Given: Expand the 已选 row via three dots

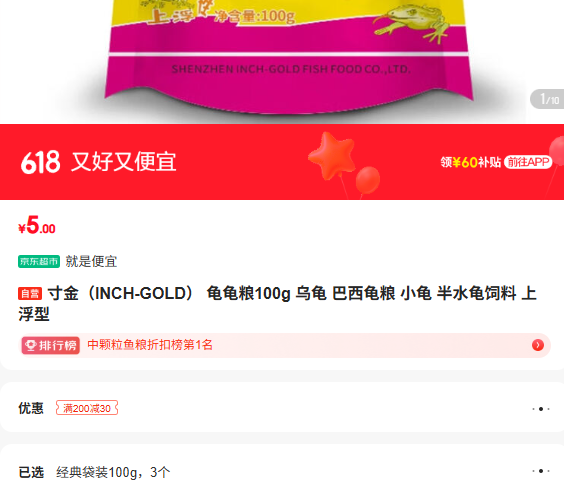Looking at the screenshot, I should pos(541,471).
